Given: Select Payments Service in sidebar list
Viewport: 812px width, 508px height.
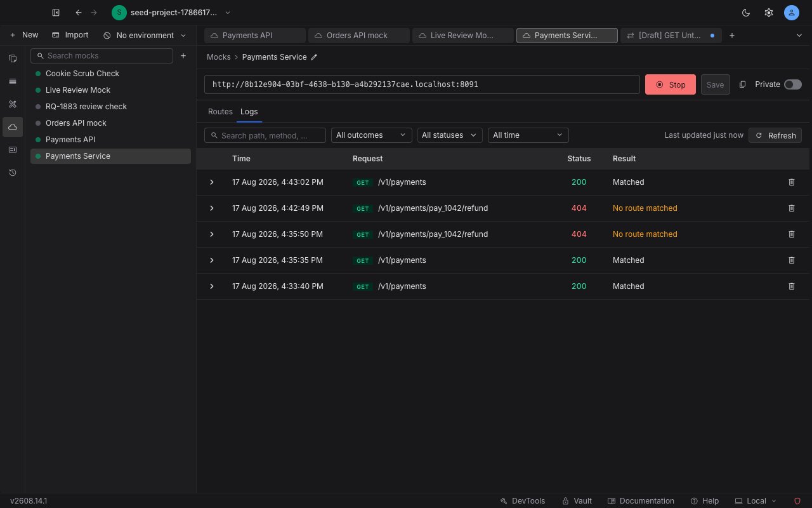Looking at the screenshot, I should (110, 156).
